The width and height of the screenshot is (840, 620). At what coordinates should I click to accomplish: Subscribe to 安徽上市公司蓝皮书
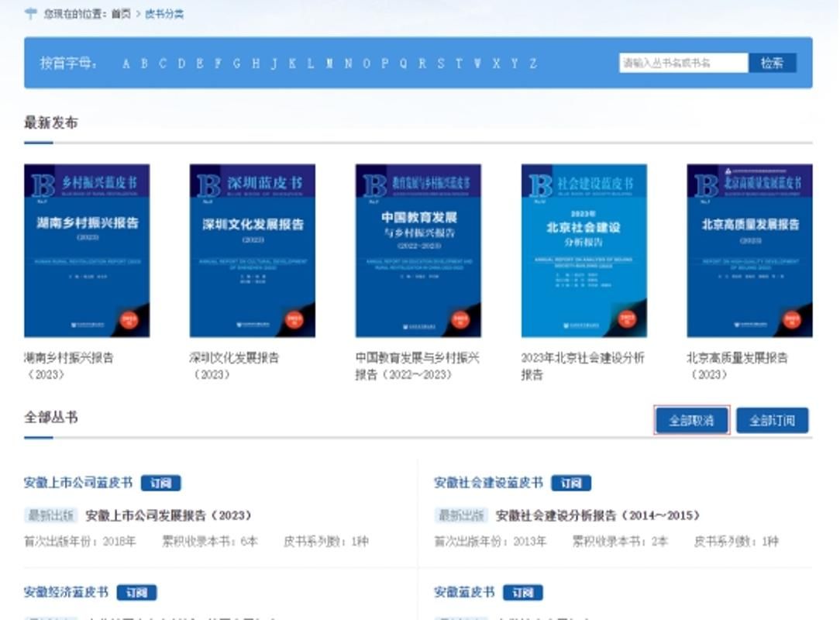(x=160, y=483)
